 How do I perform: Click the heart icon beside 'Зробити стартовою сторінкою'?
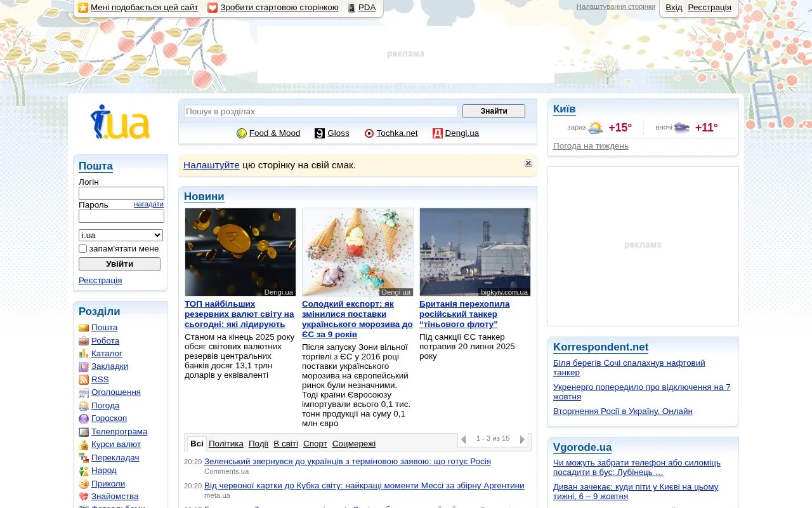(213, 8)
